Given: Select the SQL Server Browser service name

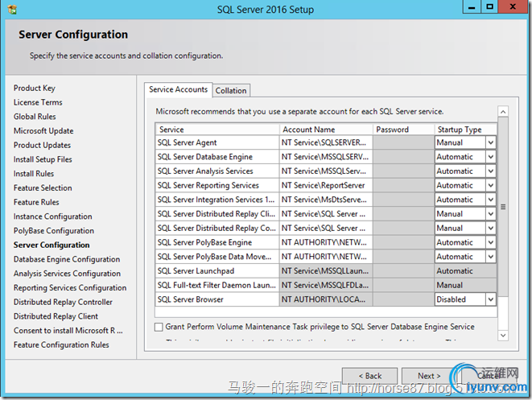Looking at the screenshot, I should [190, 299].
